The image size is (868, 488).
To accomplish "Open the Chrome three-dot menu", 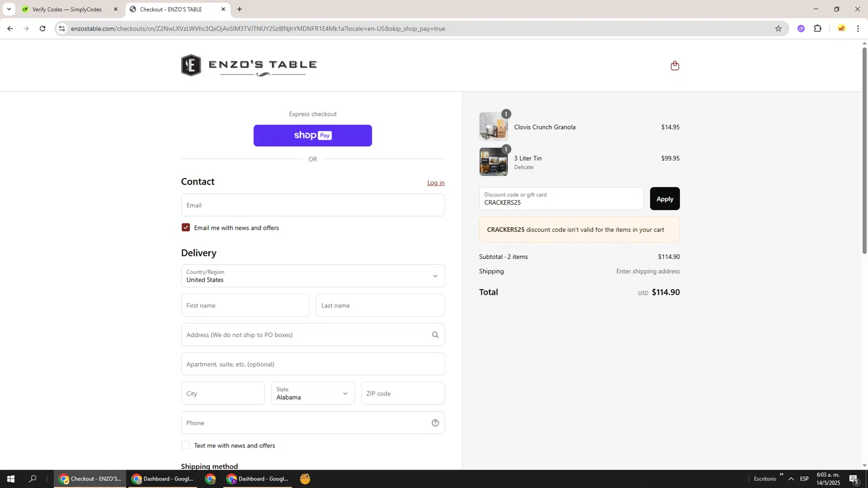I will (858, 28).
